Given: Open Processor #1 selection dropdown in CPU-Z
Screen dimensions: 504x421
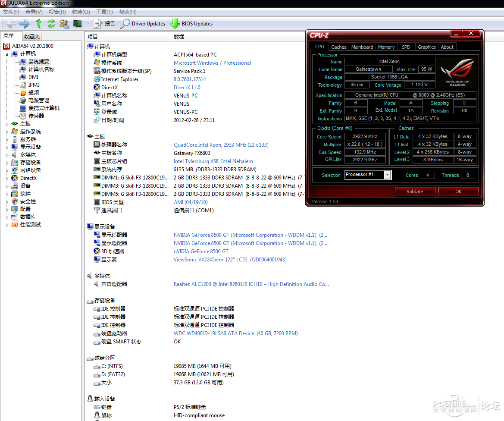Looking at the screenshot, I should click(x=368, y=175).
